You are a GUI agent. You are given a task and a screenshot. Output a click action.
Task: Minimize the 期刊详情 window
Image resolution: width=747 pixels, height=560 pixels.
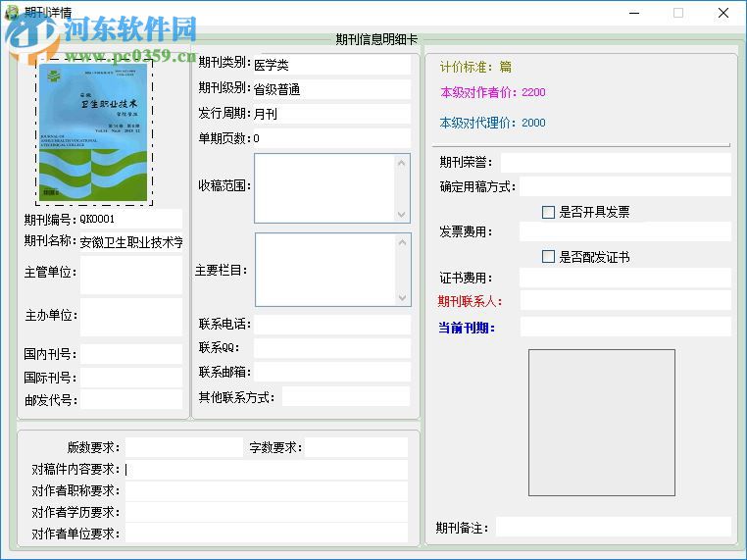point(634,13)
